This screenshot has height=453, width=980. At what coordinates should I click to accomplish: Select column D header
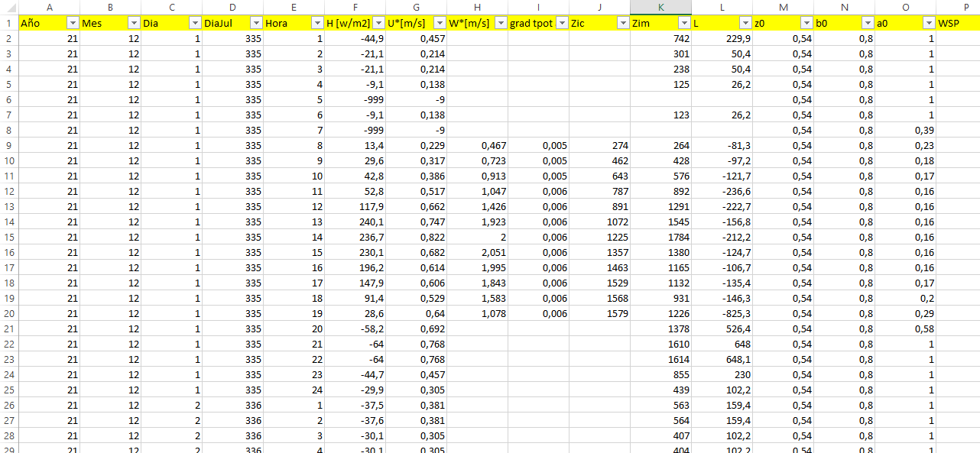[x=232, y=7]
